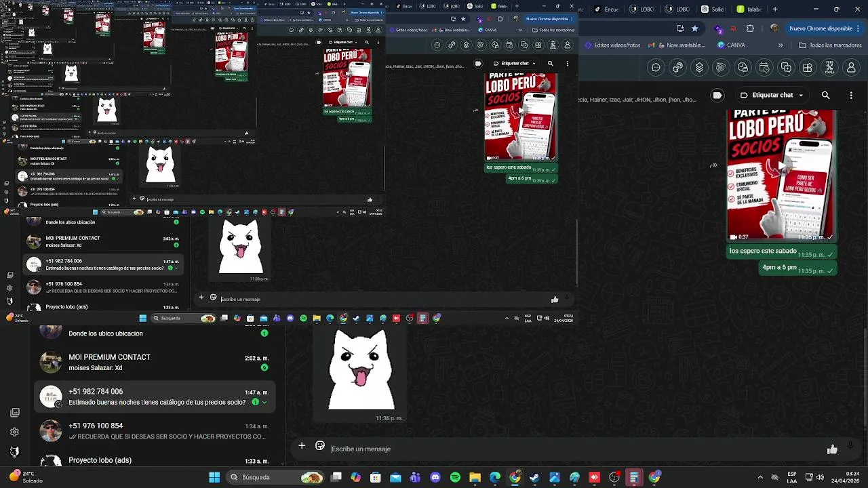Open the full-size media gallery sidebar icon

[x=15, y=412]
